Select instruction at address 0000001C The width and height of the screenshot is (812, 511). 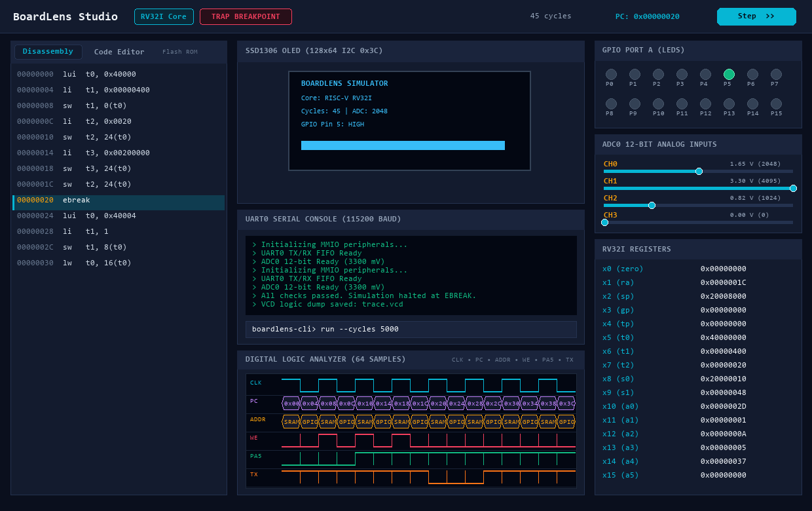click(119, 184)
